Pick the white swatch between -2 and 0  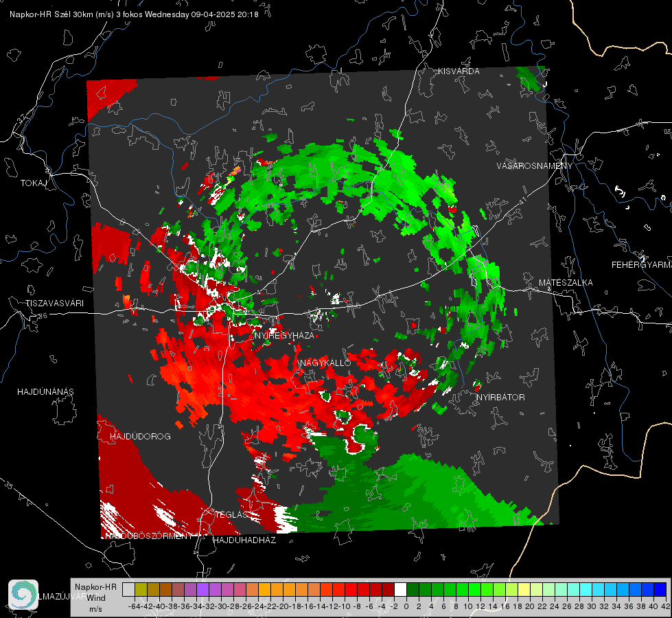pos(400,590)
